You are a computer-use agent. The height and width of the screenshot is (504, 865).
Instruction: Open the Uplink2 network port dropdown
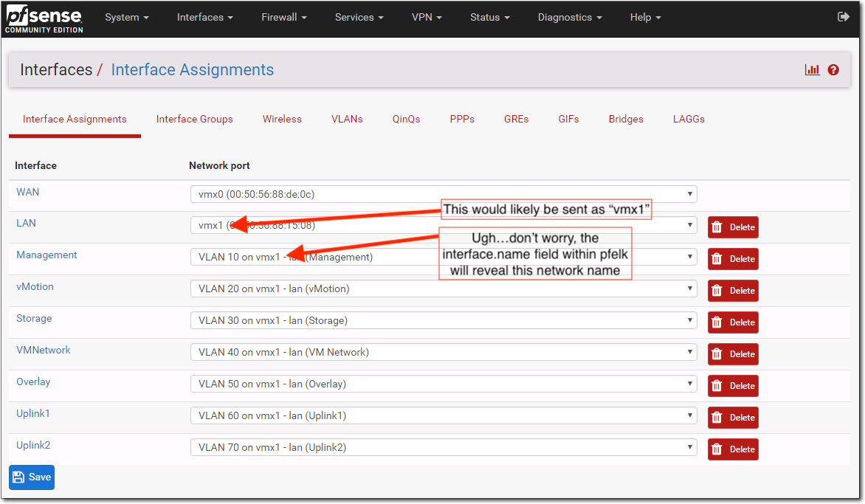click(x=689, y=446)
